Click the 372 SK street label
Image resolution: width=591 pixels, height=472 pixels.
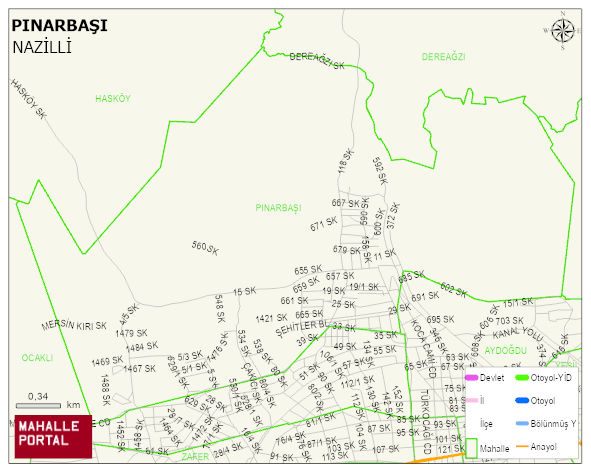pyautogui.click(x=393, y=216)
